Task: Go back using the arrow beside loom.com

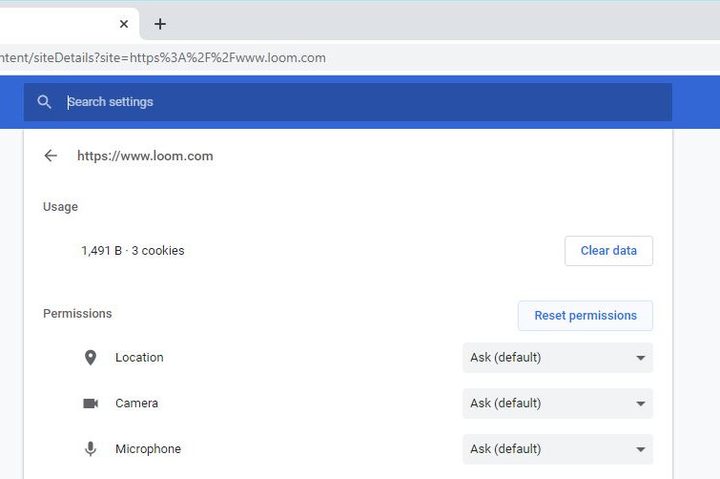Action: click(51, 156)
